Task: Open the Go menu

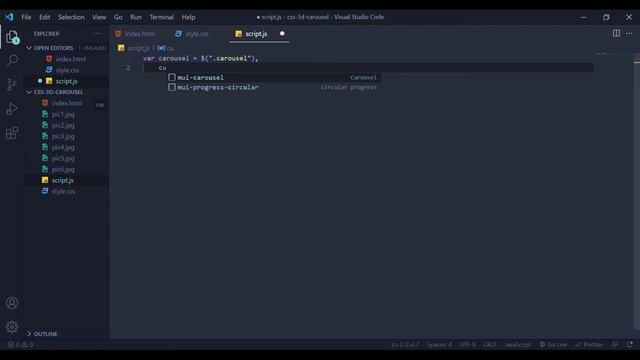Action: (118, 17)
